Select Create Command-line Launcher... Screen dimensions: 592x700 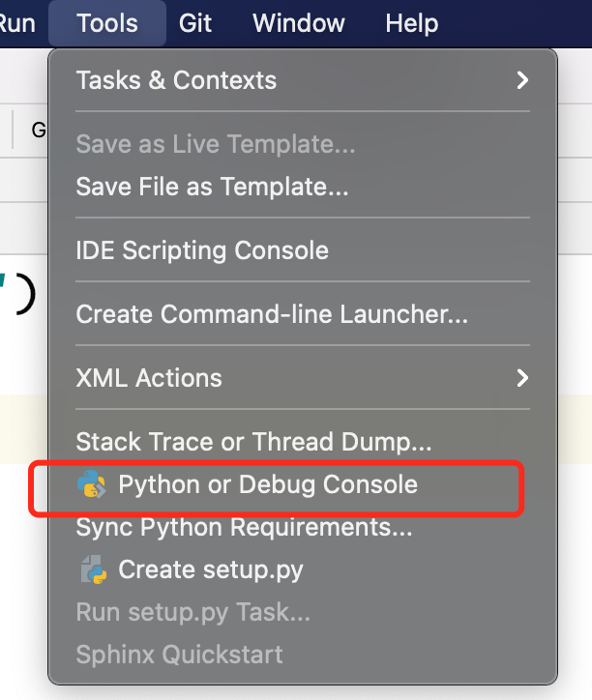coord(303,314)
